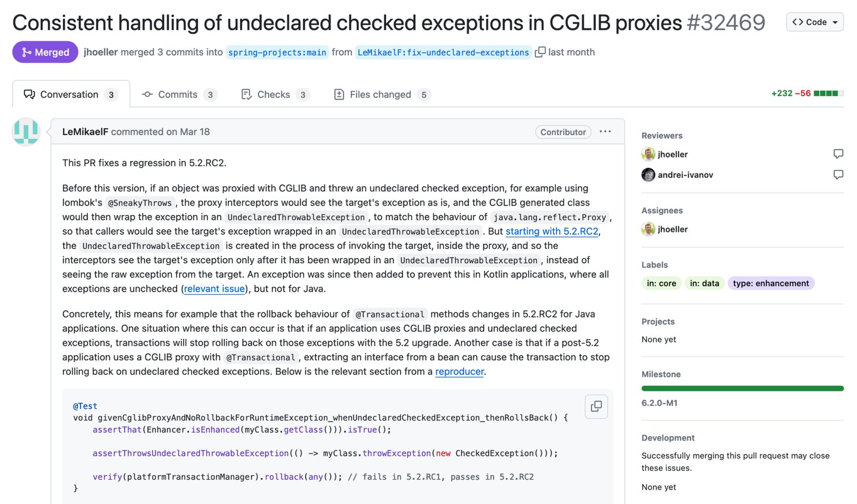Follow the 'starting with 5.2.RC2' link
This screenshot has width=857, height=504.
click(x=552, y=231)
